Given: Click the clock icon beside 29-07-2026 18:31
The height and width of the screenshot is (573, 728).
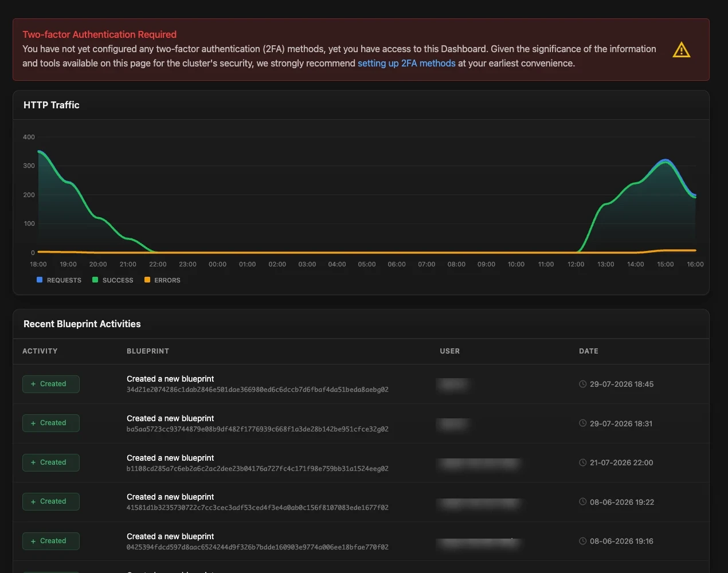Looking at the screenshot, I should [583, 423].
